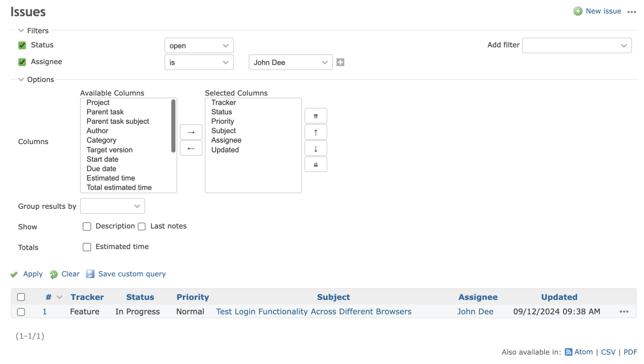Click the Atom feed icon
The height and width of the screenshot is (364, 644).
coord(569,352)
